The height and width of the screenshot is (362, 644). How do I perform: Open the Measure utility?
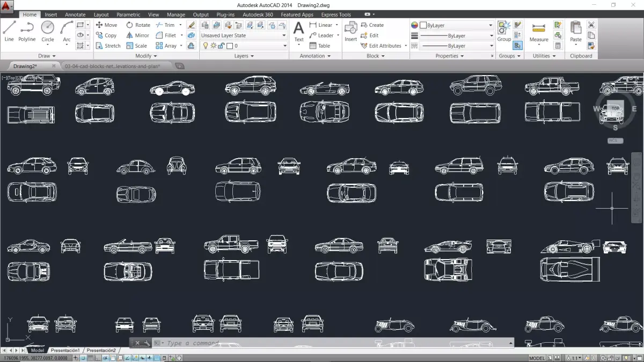tap(538, 32)
